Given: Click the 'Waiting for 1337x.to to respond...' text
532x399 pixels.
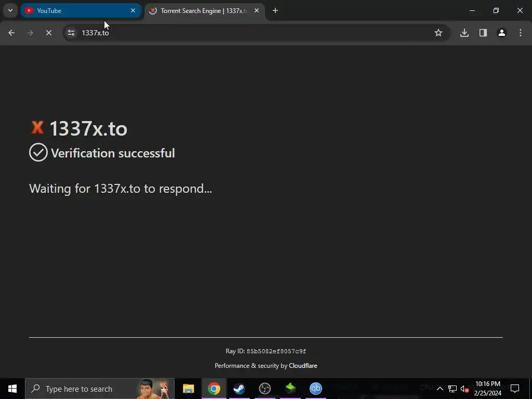Looking at the screenshot, I should tap(121, 188).
